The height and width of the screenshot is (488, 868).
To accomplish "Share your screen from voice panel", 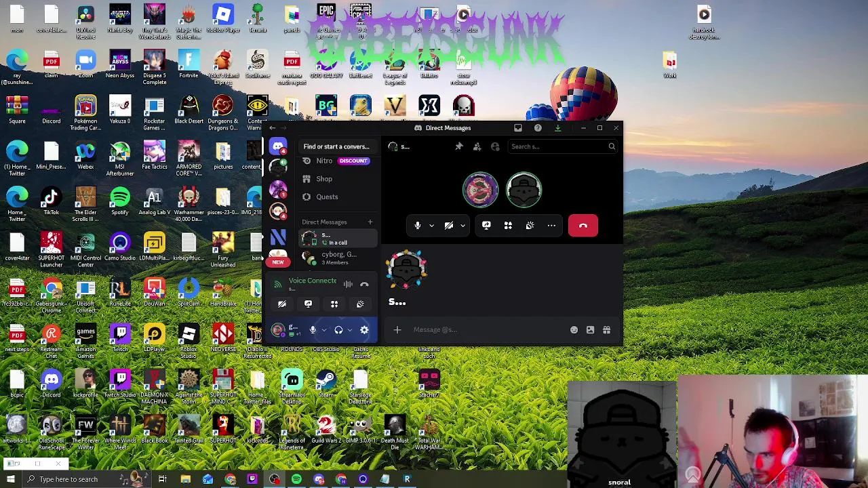I will 308,304.
